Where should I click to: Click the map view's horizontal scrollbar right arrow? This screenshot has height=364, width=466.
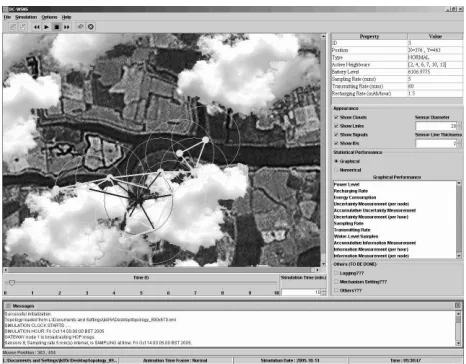click(x=317, y=270)
